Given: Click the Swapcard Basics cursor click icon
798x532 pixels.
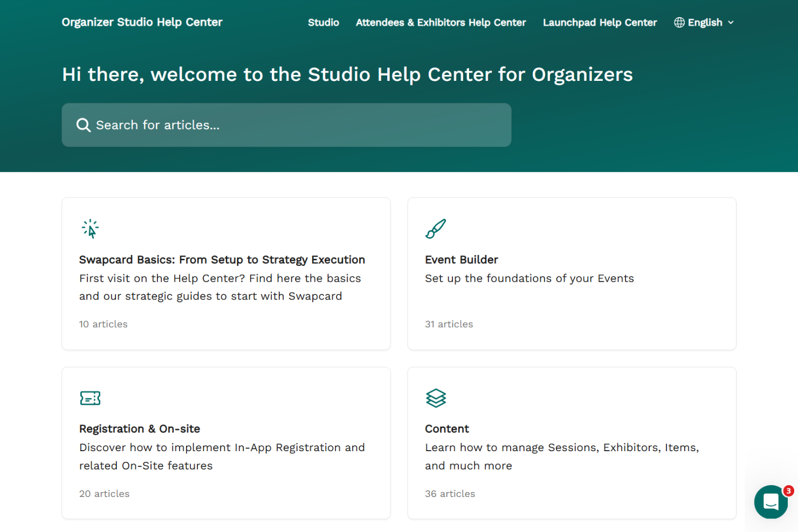Looking at the screenshot, I should click(90, 229).
